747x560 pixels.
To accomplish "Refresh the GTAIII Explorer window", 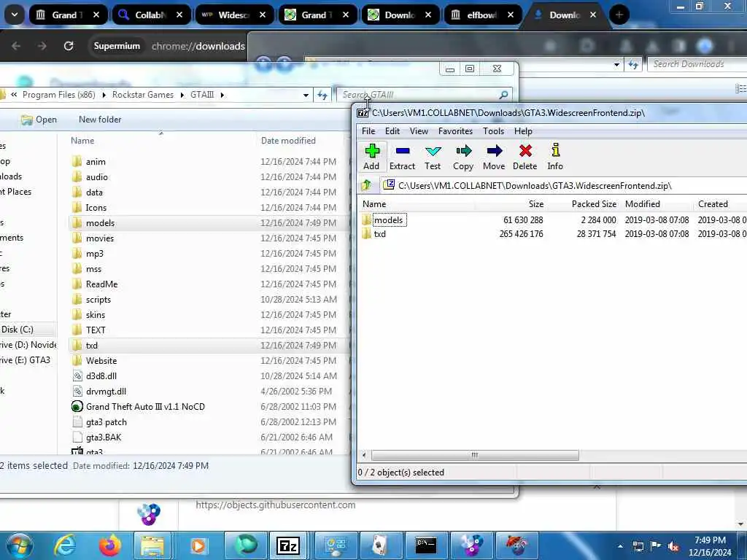I will click(322, 96).
